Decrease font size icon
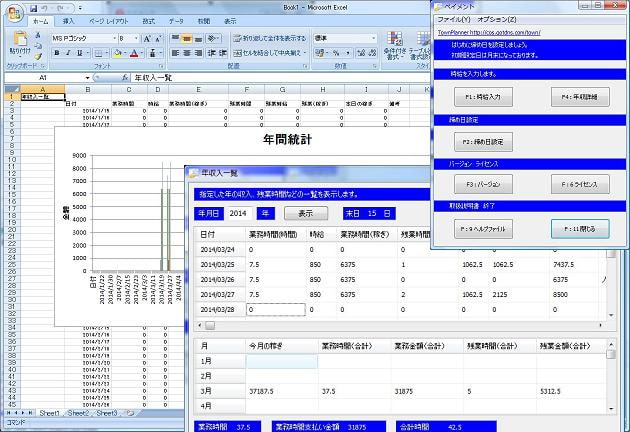 159,39
